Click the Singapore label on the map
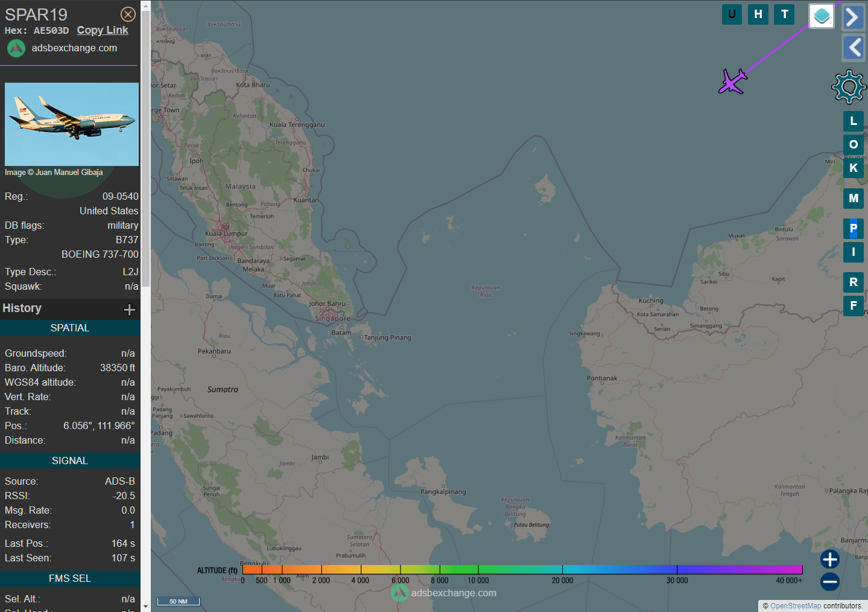 (x=332, y=318)
